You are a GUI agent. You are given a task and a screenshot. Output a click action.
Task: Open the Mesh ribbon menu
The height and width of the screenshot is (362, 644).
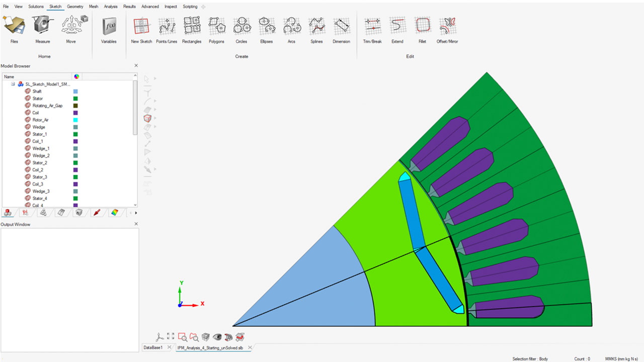[94, 7]
